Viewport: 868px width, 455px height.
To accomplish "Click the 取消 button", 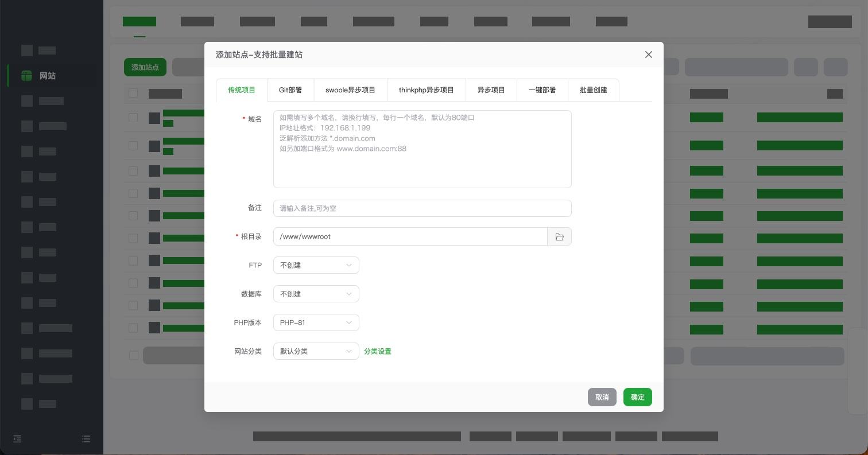I will click(x=602, y=397).
